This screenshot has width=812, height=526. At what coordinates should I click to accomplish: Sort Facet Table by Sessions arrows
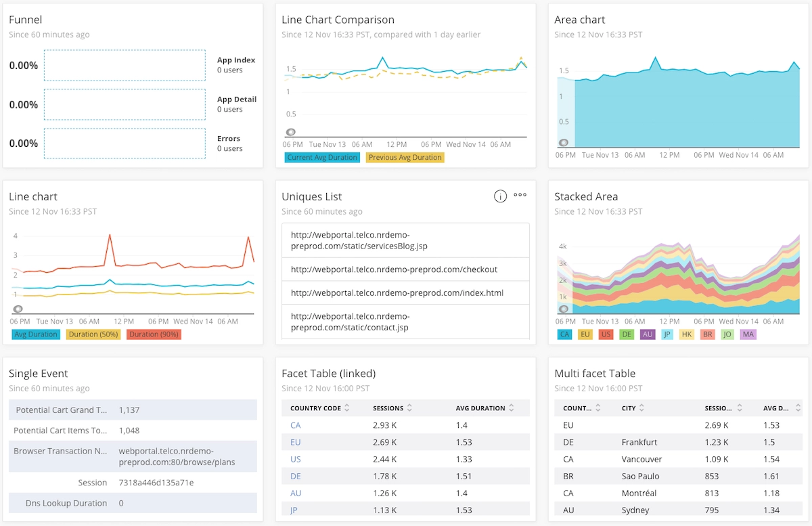click(409, 408)
